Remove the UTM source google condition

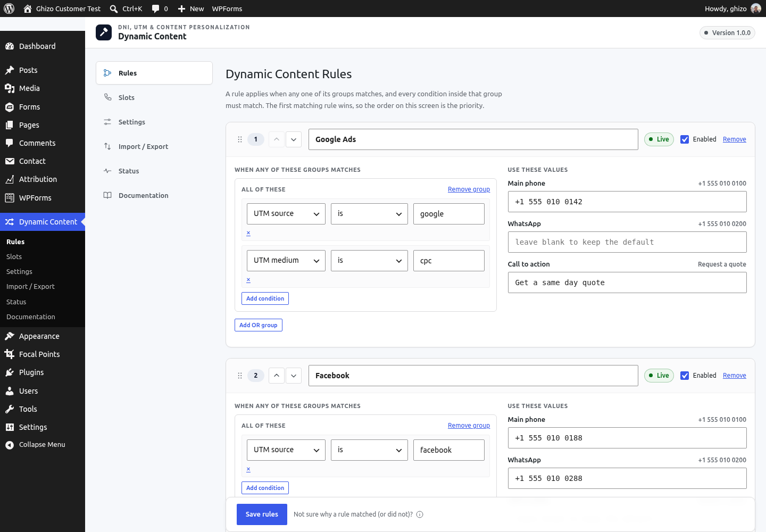click(x=248, y=233)
